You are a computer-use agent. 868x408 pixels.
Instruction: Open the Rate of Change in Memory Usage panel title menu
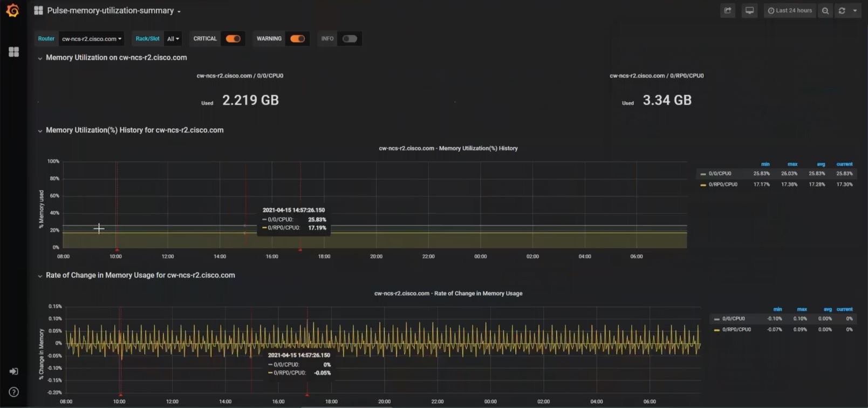[448, 294]
